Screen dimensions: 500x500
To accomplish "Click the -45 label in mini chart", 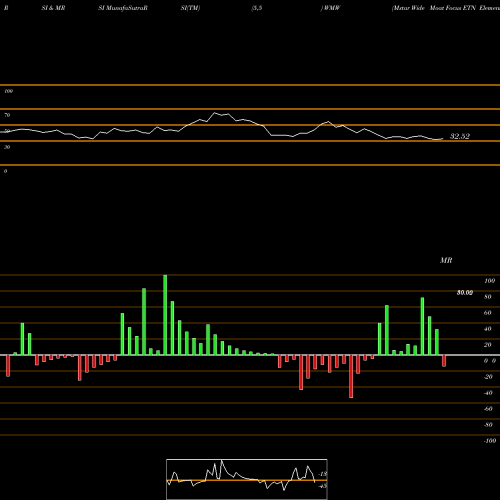I will tap(323, 486).
